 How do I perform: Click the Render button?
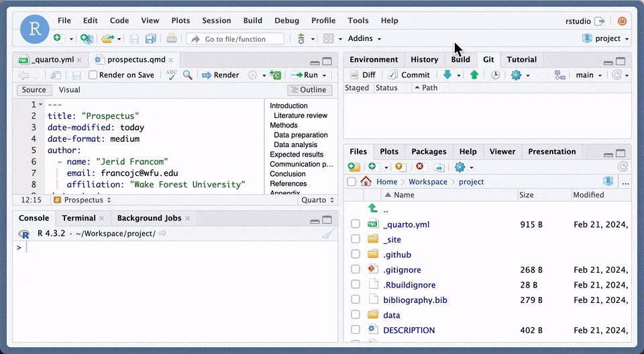[220, 75]
